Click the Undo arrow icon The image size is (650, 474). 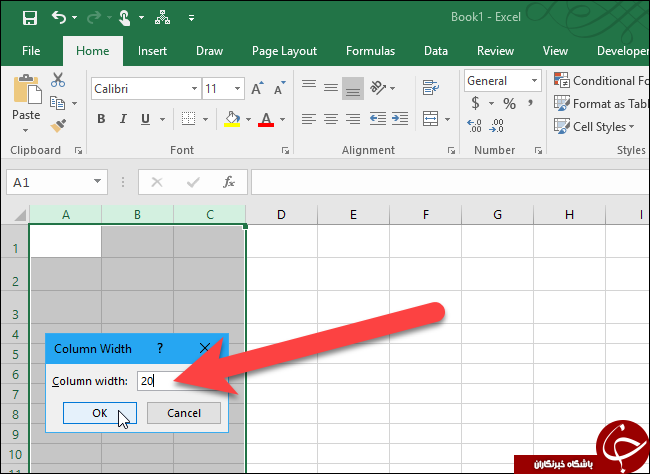point(59,17)
